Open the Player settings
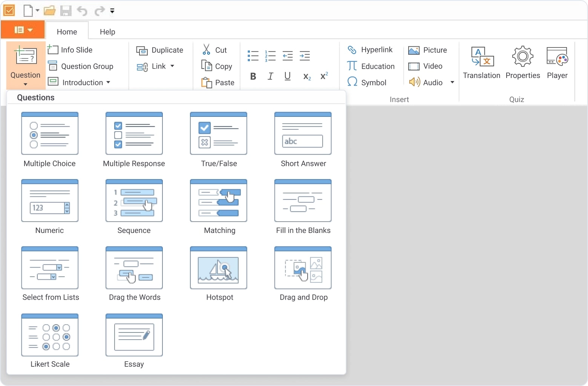This screenshot has width=588, height=386. tap(557, 62)
